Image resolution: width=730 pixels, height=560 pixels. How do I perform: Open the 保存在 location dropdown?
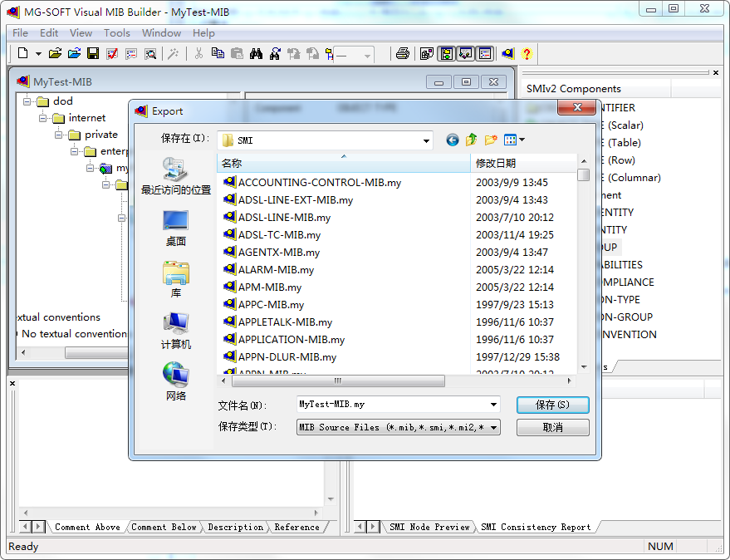[426, 140]
